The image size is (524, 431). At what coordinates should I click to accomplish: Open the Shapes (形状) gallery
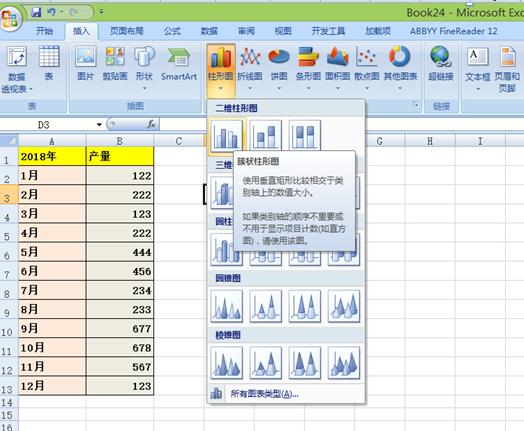click(x=144, y=68)
